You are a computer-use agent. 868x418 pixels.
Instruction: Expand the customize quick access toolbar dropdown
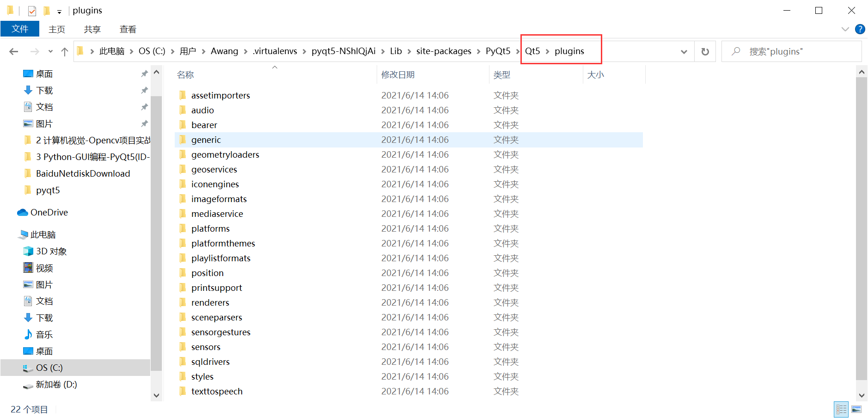59,10
